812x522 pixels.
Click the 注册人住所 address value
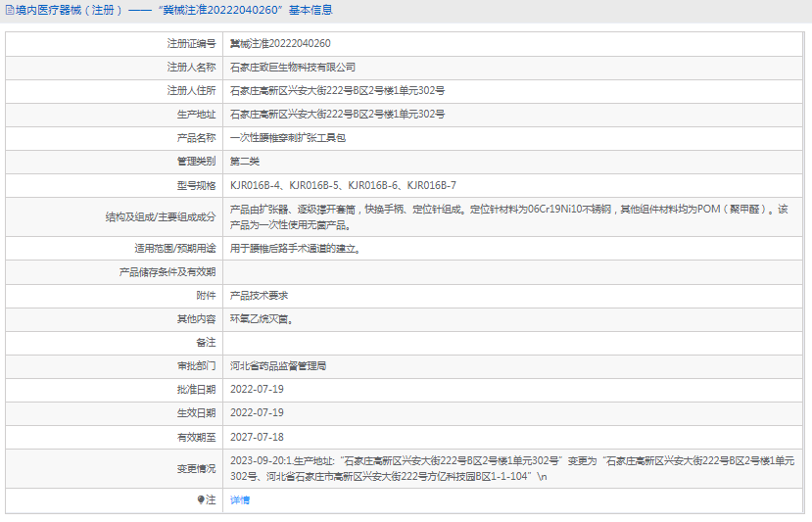(337, 91)
